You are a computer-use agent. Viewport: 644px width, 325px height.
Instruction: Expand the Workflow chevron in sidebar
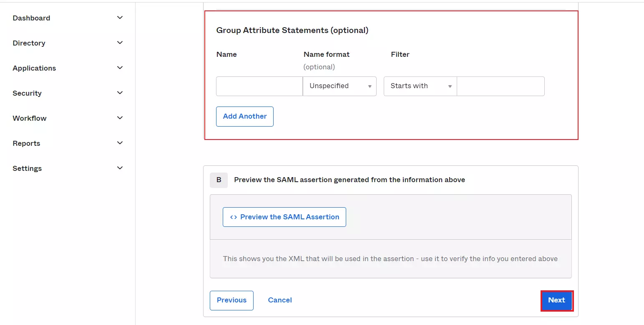point(120,118)
